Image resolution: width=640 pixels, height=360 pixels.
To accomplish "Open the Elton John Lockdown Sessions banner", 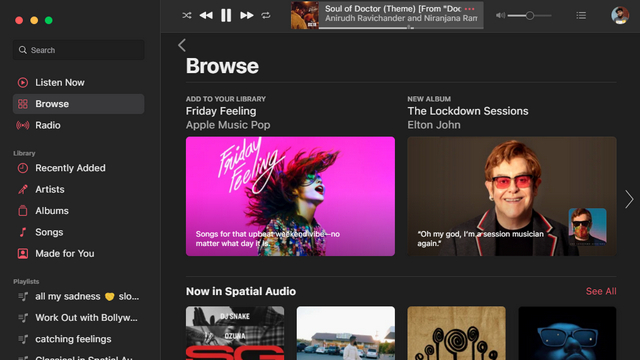I will point(512,196).
